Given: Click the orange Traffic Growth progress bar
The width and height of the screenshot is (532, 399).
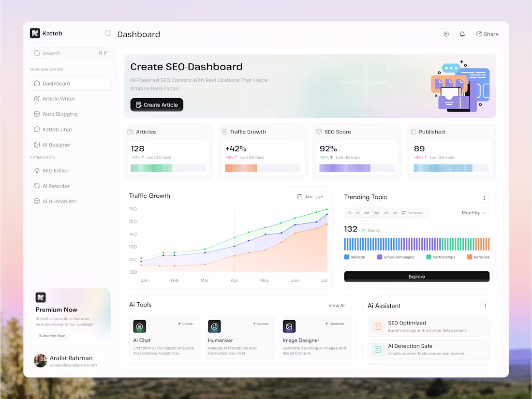Looking at the screenshot, I should (241, 168).
